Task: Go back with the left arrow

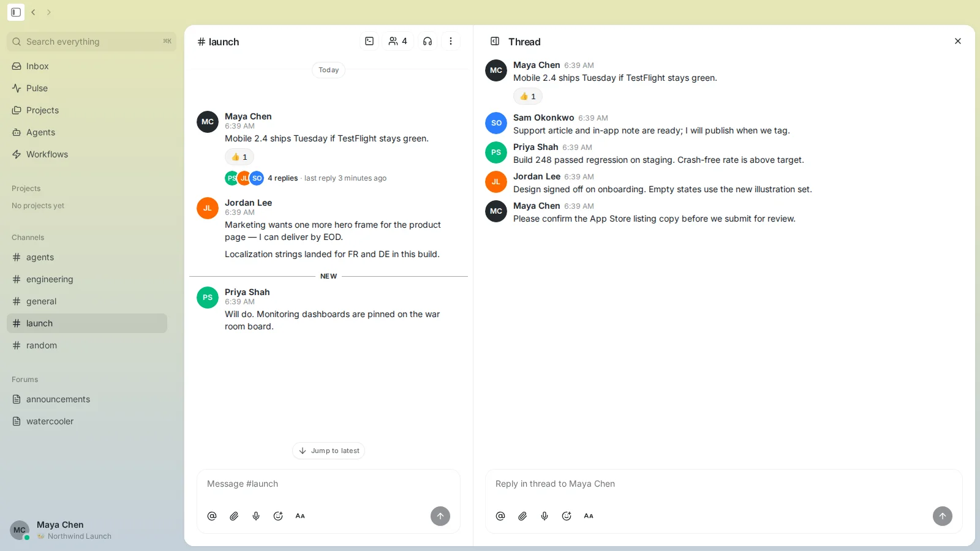Action: [34, 12]
